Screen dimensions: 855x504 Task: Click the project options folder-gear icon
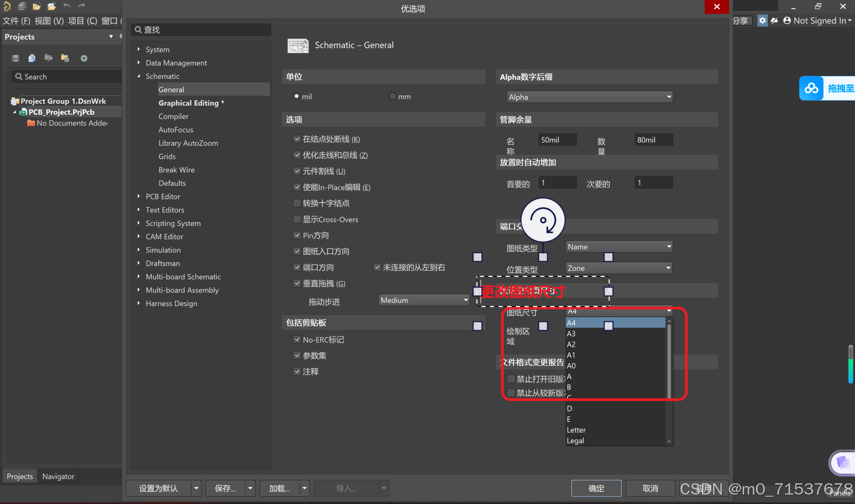click(65, 58)
